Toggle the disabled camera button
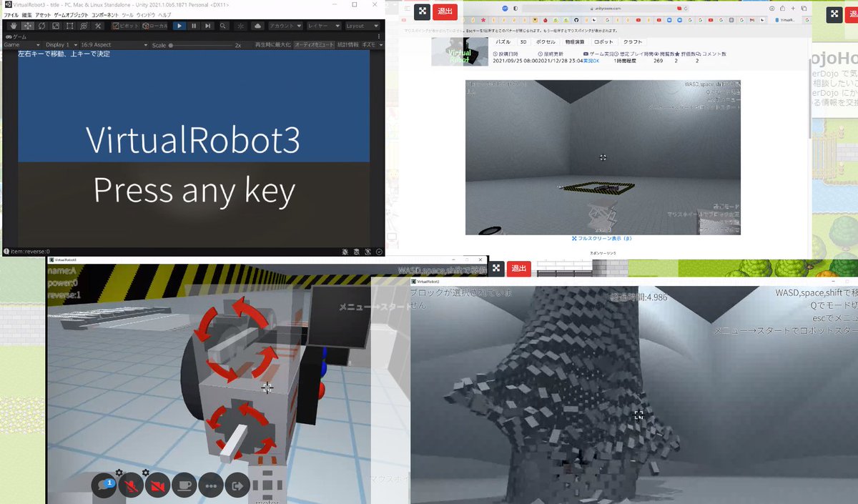 157,486
